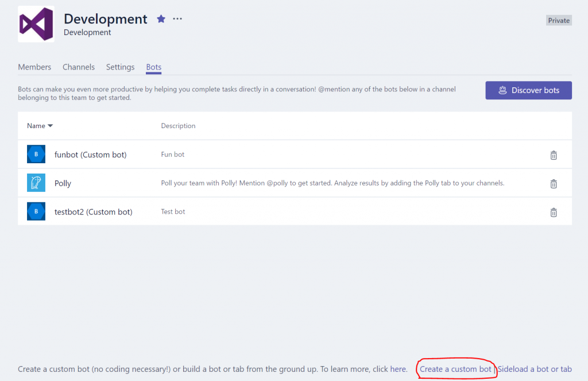This screenshot has height=381, width=588.
Task: Open the Channels tab
Action: tap(79, 67)
